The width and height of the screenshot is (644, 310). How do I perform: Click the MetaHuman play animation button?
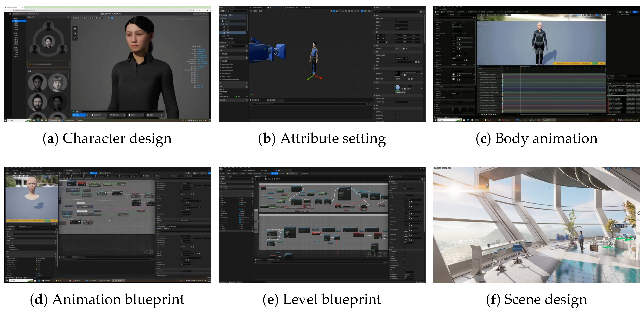[73, 112]
